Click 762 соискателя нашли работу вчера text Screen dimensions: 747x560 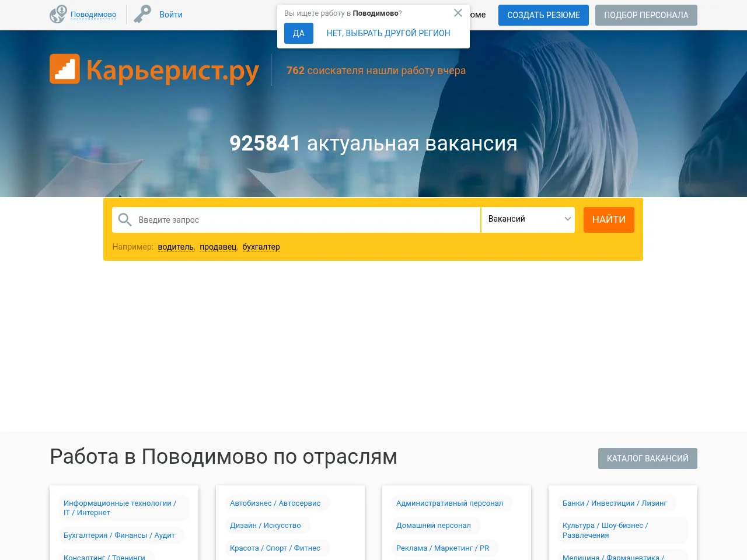point(376,71)
